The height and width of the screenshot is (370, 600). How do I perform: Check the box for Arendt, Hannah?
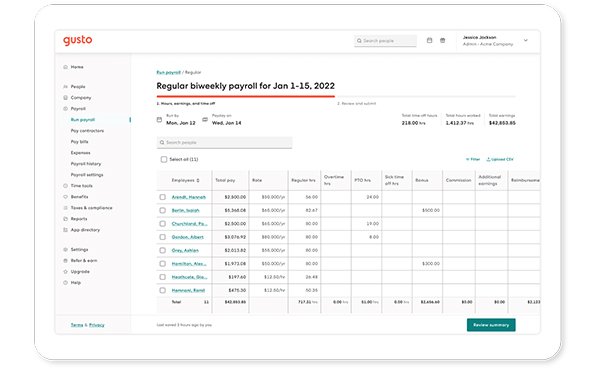[163, 197]
